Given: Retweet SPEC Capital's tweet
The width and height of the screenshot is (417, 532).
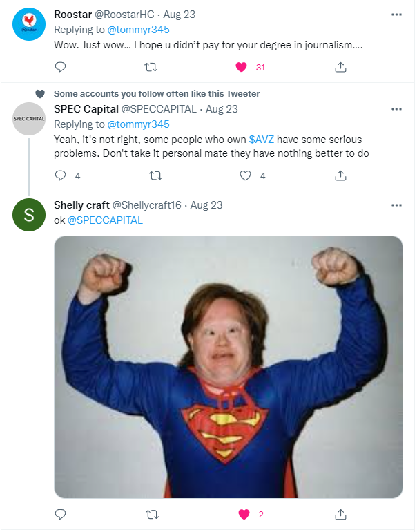Looking at the screenshot, I should pos(155,175).
